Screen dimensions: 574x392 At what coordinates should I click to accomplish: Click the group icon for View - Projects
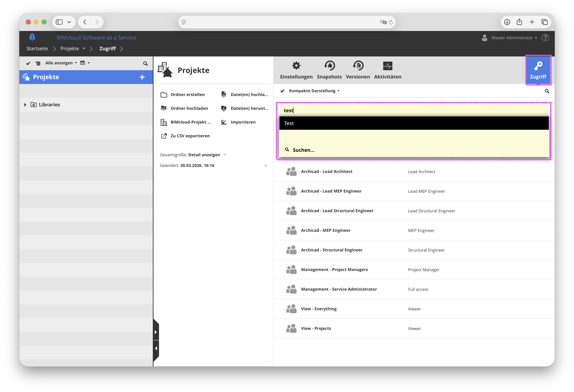291,328
